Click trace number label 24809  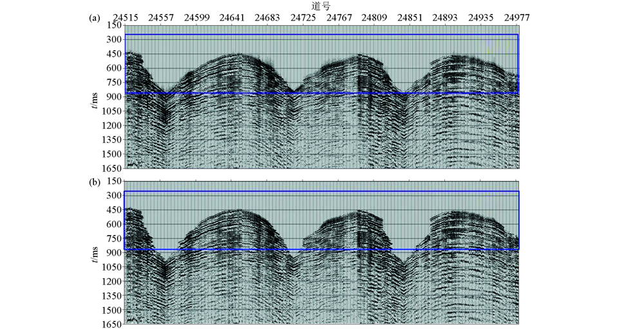[374, 17]
